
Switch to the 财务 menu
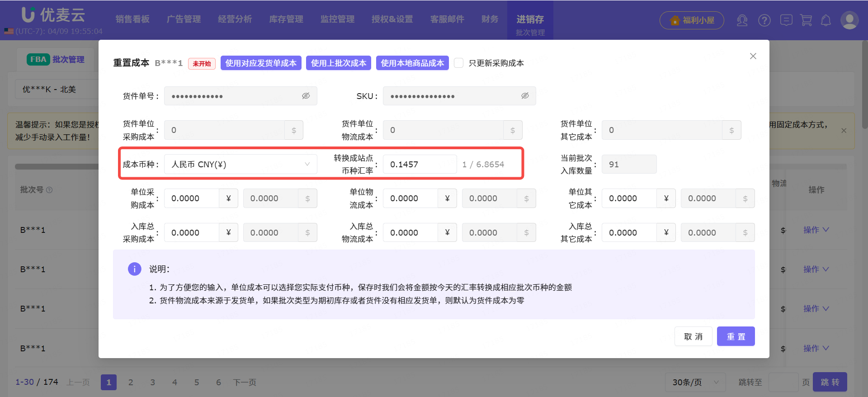click(490, 19)
